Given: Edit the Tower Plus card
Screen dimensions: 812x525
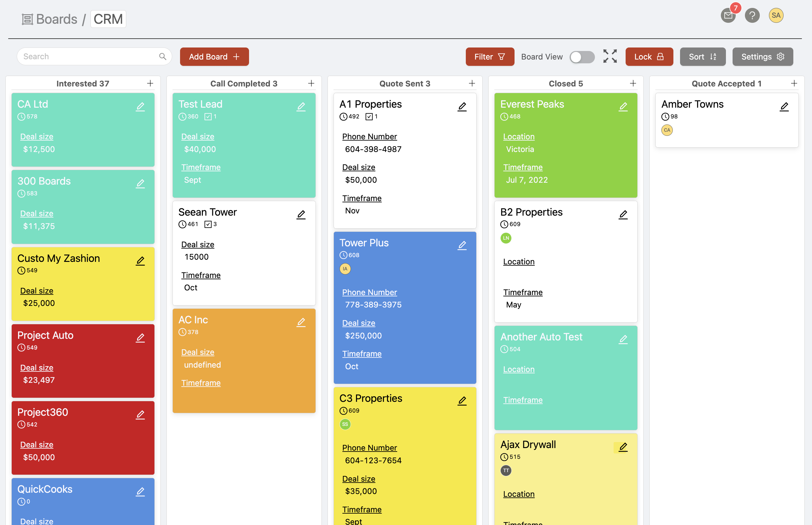Looking at the screenshot, I should coord(462,245).
